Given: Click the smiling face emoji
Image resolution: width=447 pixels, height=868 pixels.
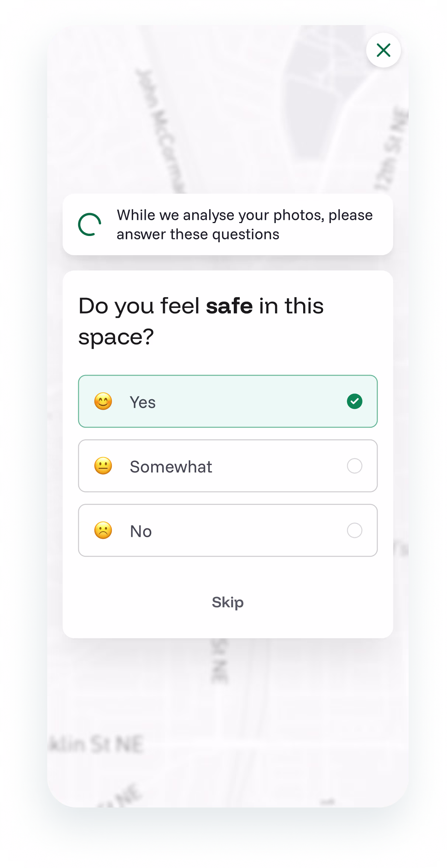Looking at the screenshot, I should [x=103, y=402].
